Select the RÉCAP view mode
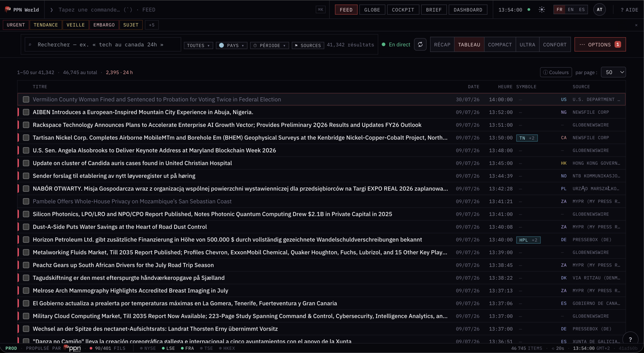Image resolution: width=644 pixels, height=353 pixels. (x=442, y=45)
